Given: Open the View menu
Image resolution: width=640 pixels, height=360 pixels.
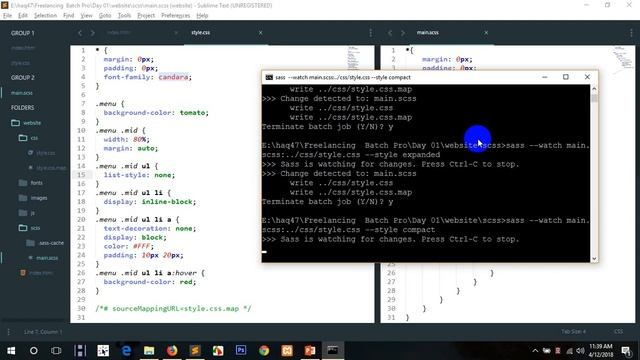Looking at the screenshot, I should point(86,16).
